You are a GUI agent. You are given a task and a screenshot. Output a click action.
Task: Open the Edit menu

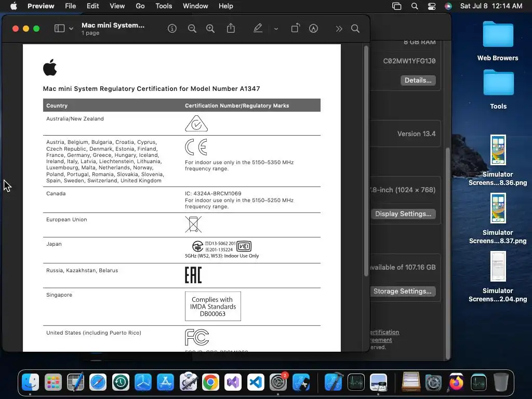[92, 6]
